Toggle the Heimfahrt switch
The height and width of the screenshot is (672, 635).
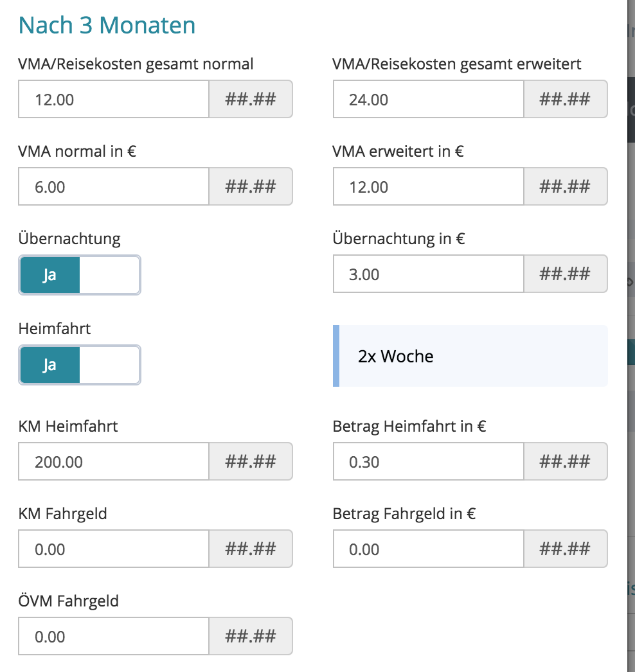point(80,365)
